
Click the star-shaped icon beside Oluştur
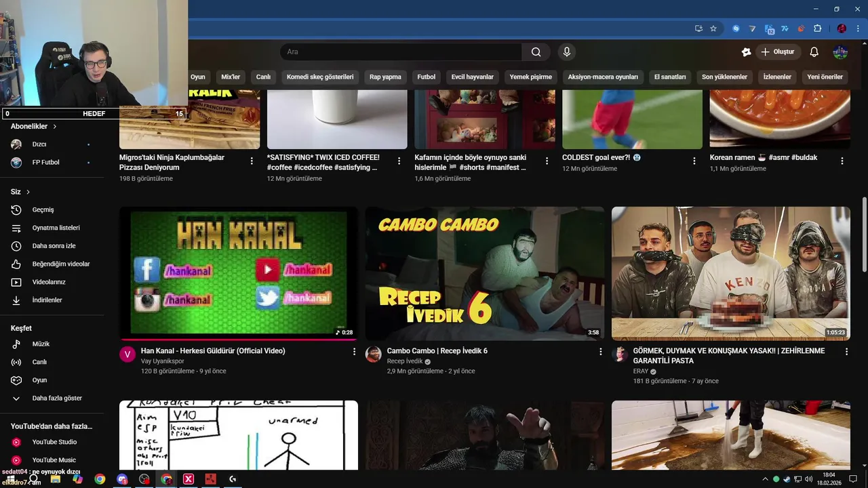click(746, 52)
